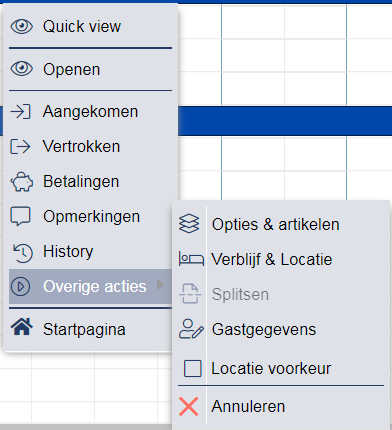
Task: Click the layers icon for Opties & artikelen
Action: (x=189, y=223)
